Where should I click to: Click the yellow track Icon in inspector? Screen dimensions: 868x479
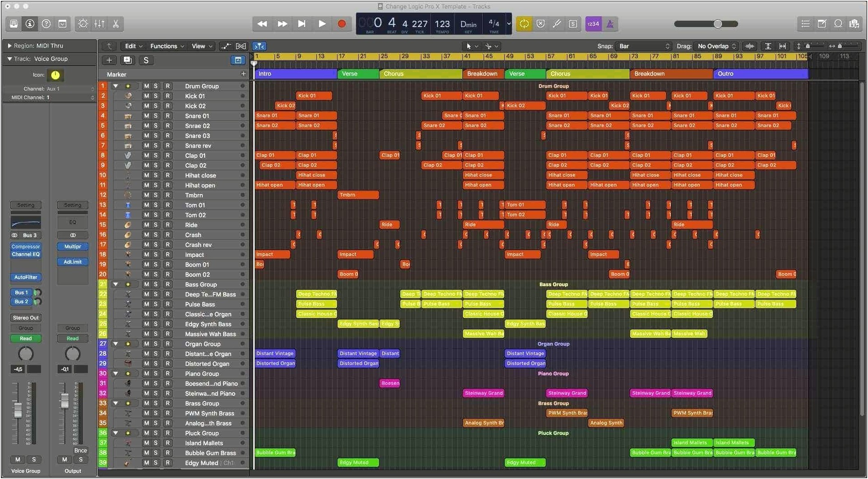point(55,75)
